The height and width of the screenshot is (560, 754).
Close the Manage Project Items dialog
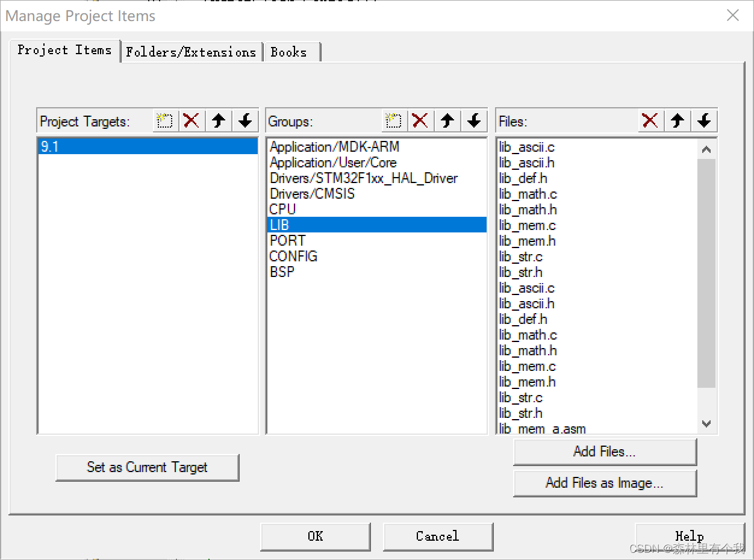(733, 16)
